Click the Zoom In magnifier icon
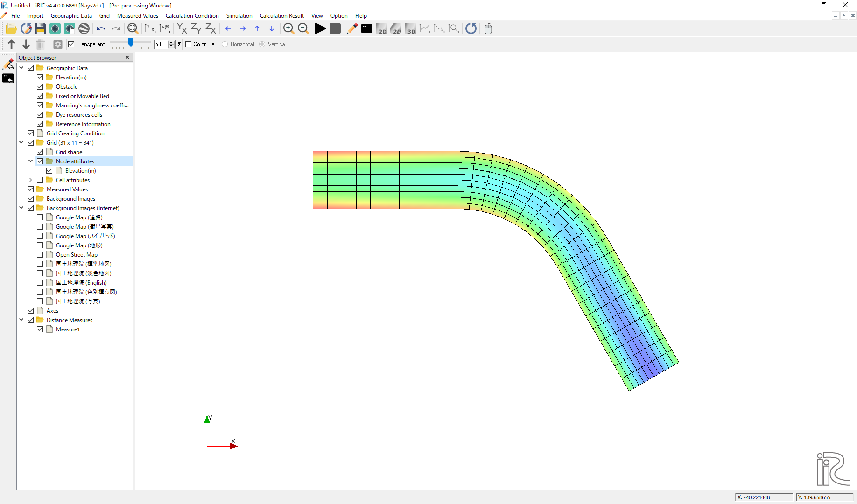The image size is (857, 504). (x=288, y=29)
